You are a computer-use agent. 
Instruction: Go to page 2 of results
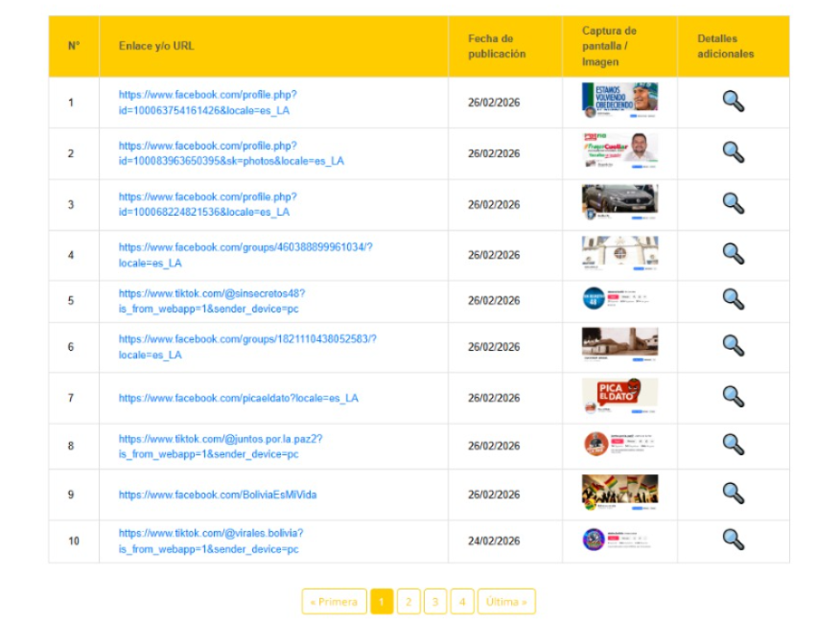pyautogui.click(x=408, y=602)
